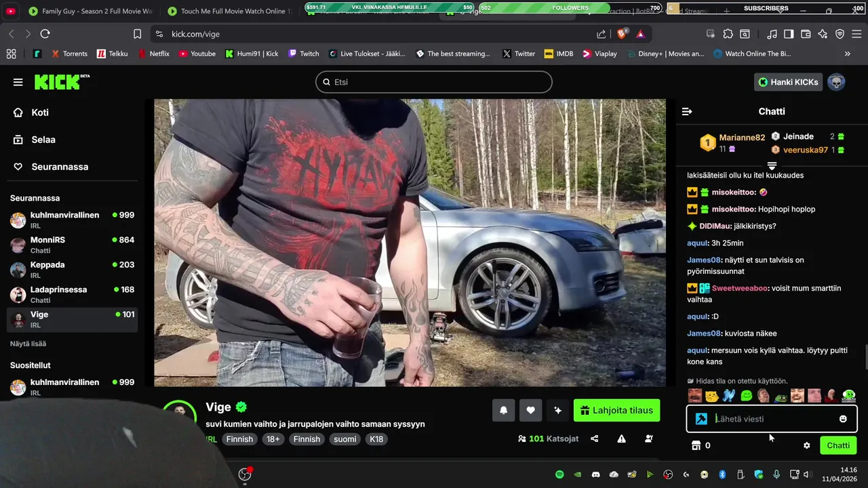Report the stream with warning icon
The height and width of the screenshot is (488, 868).
621,439
